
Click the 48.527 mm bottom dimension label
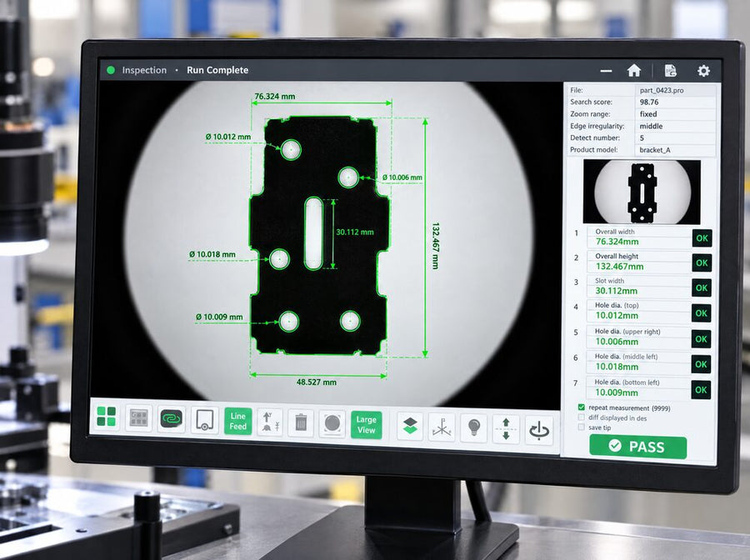[316, 382]
